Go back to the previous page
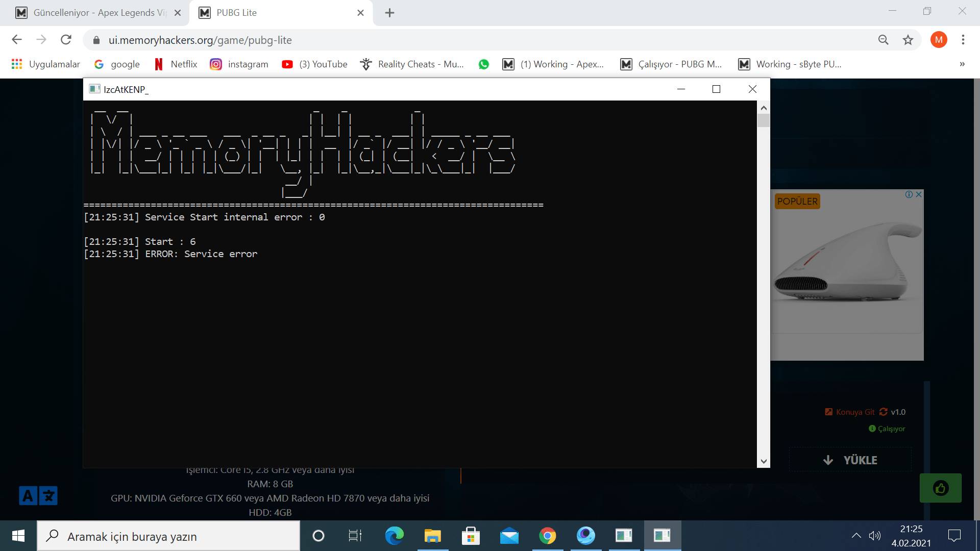980x551 pixels. click(x=17, y=40)
